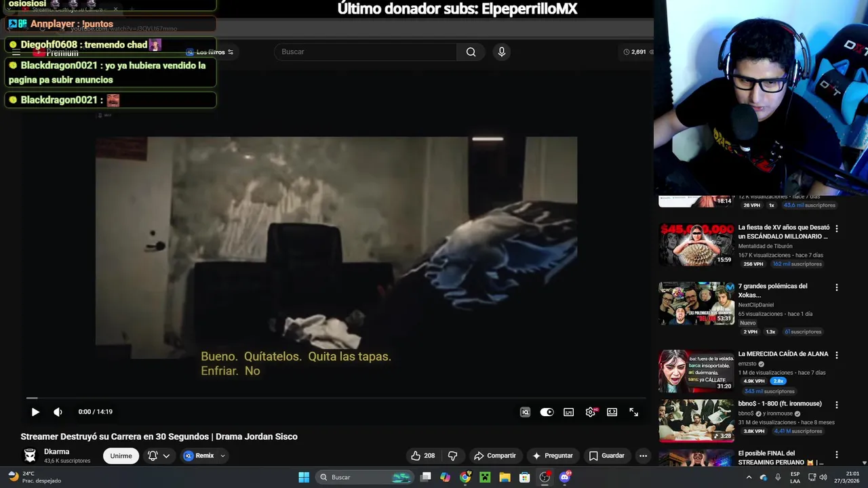This screenshot has height=488, width=868.
Task: Show hidden system tray icons
Action: pyautogui.click(x=749, y=477)
